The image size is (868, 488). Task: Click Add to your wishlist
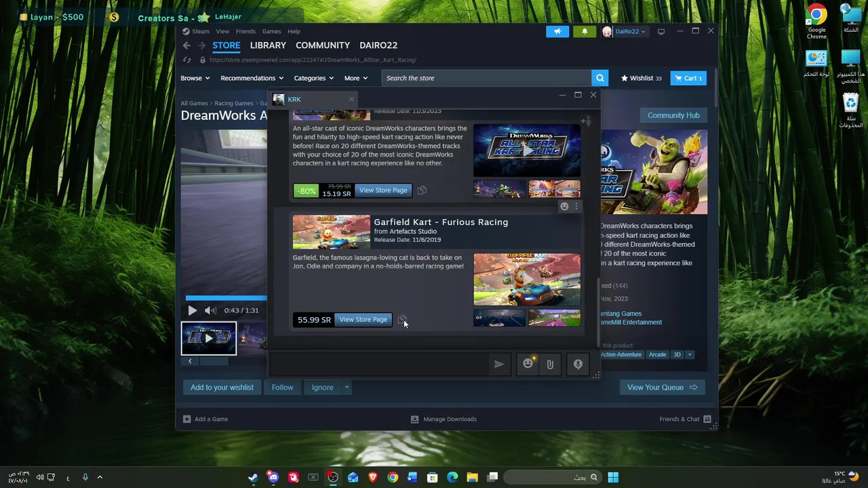point(222,388)
